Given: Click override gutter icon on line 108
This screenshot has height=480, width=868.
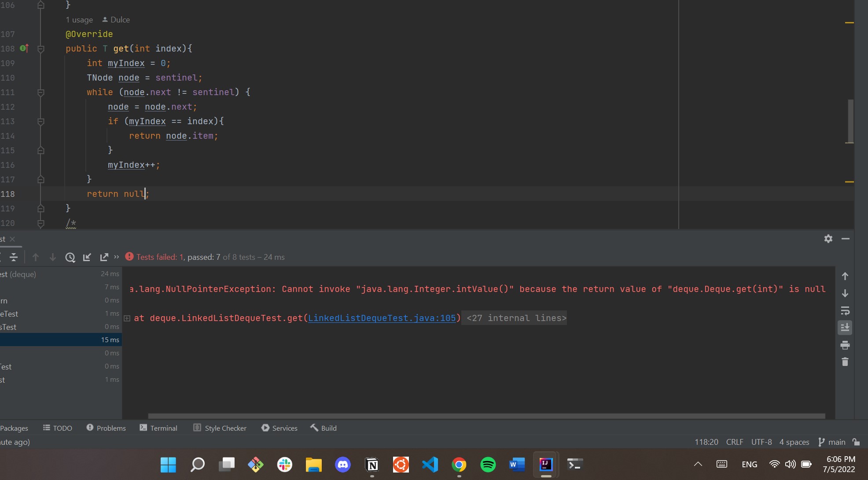Looking at the screenshot, I should tap(24, 48).
